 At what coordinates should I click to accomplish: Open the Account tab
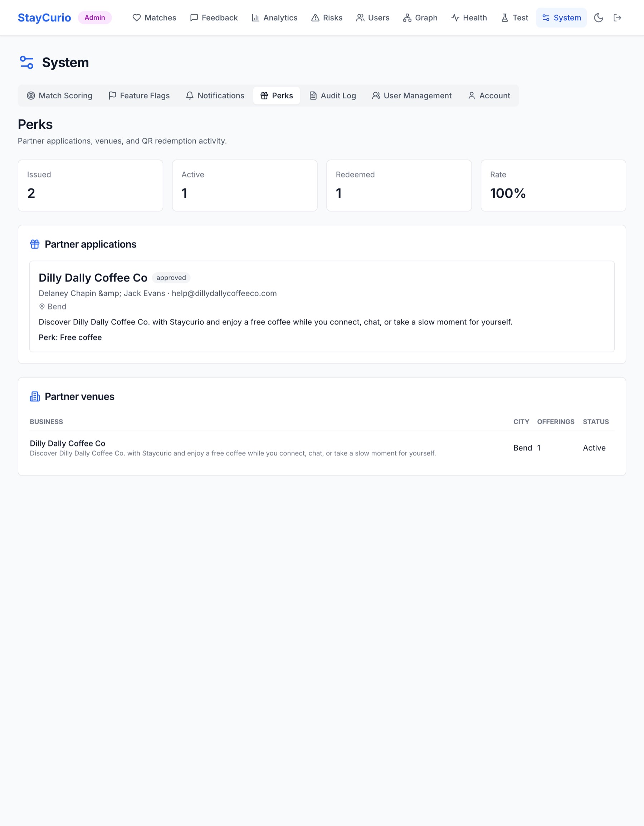[489, 96]
